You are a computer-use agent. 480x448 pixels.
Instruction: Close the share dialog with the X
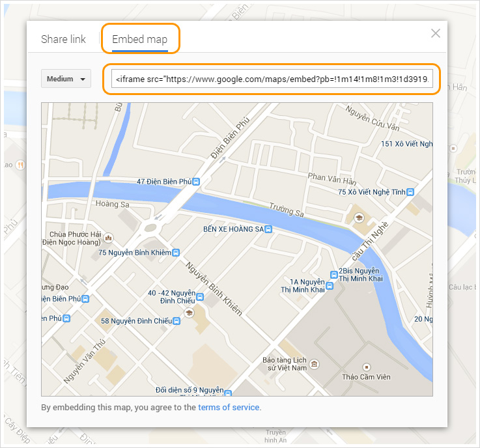pos(435,33)
